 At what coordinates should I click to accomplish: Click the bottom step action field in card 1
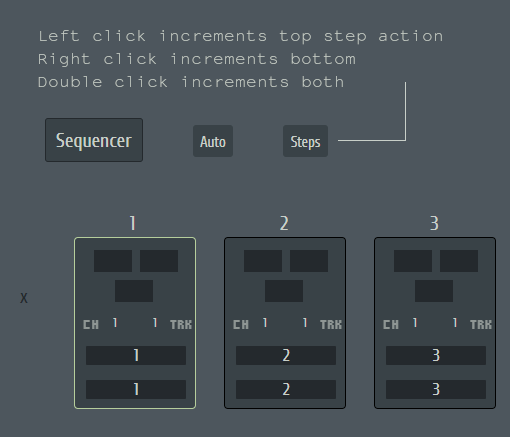coord(136,389)
